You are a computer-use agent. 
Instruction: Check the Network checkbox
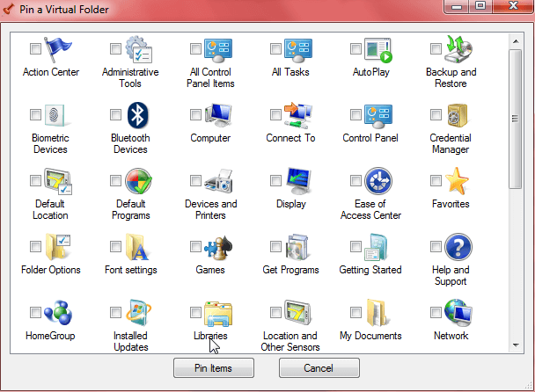(436, 311)
